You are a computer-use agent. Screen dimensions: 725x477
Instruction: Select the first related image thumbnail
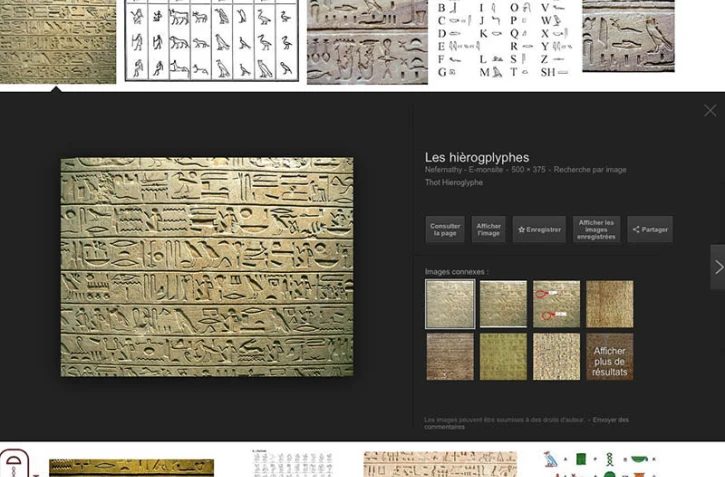coord(450,304)
